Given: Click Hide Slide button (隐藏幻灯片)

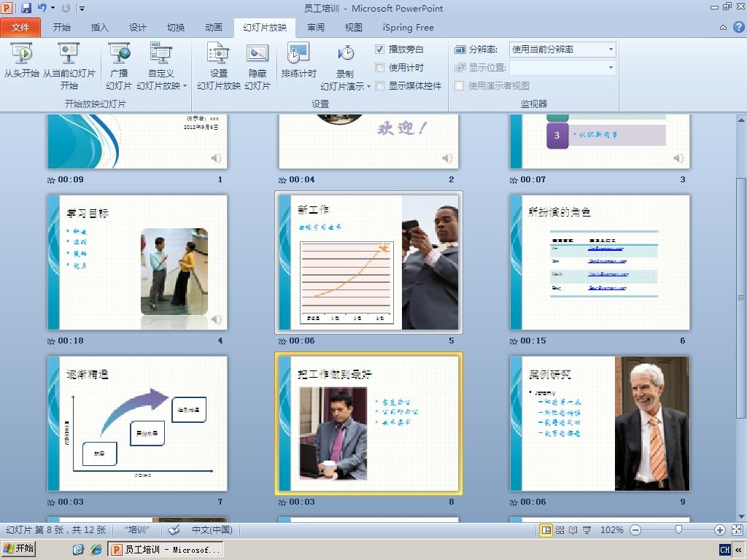Looking at the screenshot, I should pos(258,66).
